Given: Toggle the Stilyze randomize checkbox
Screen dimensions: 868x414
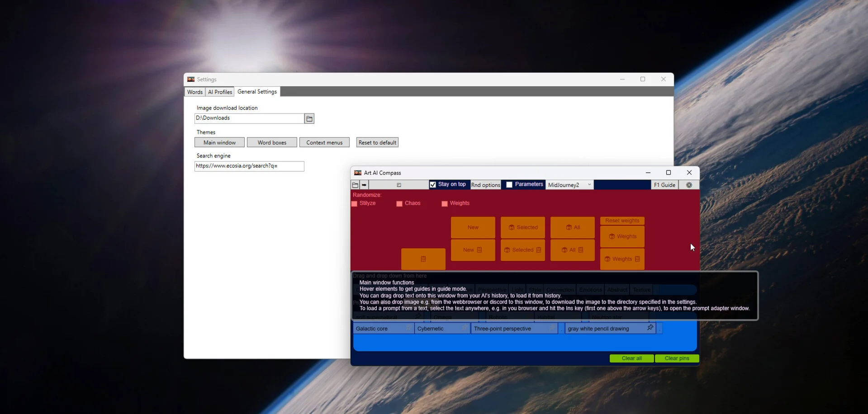Looking at the screenshot, I should click(354, 203).
